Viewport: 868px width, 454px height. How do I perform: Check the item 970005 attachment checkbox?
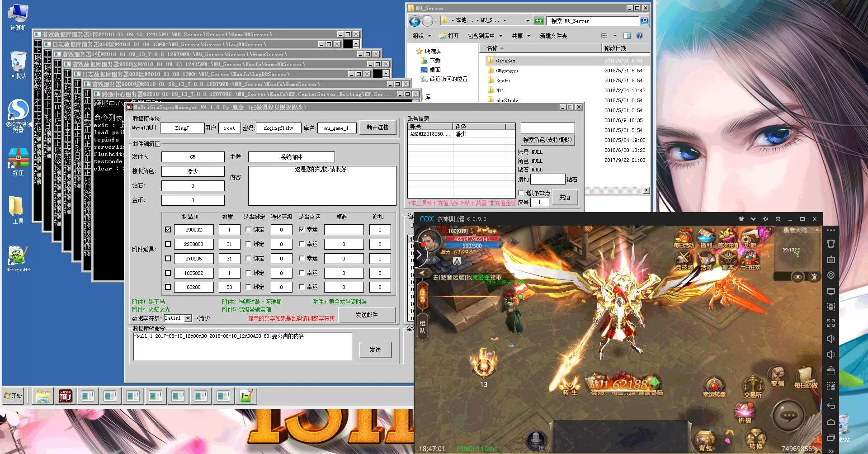pyautogui.click(x=168, y=259)
